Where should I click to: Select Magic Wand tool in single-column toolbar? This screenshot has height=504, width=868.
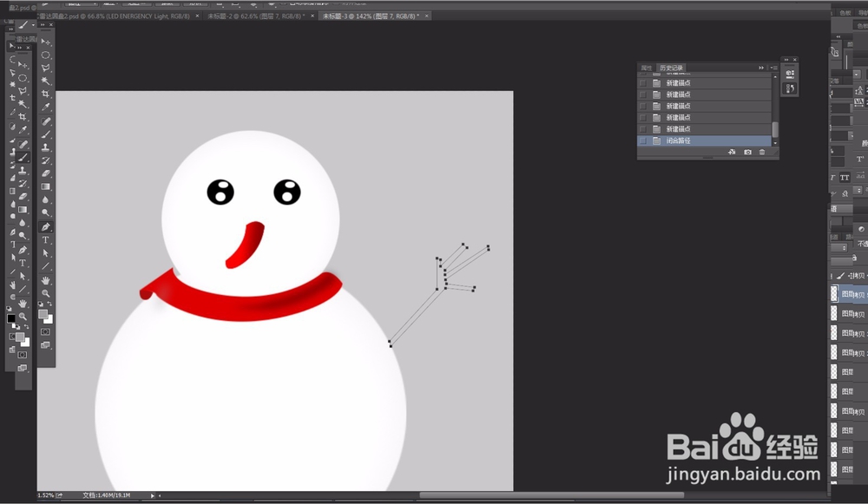pyautogui.click(x=45, y=82)
